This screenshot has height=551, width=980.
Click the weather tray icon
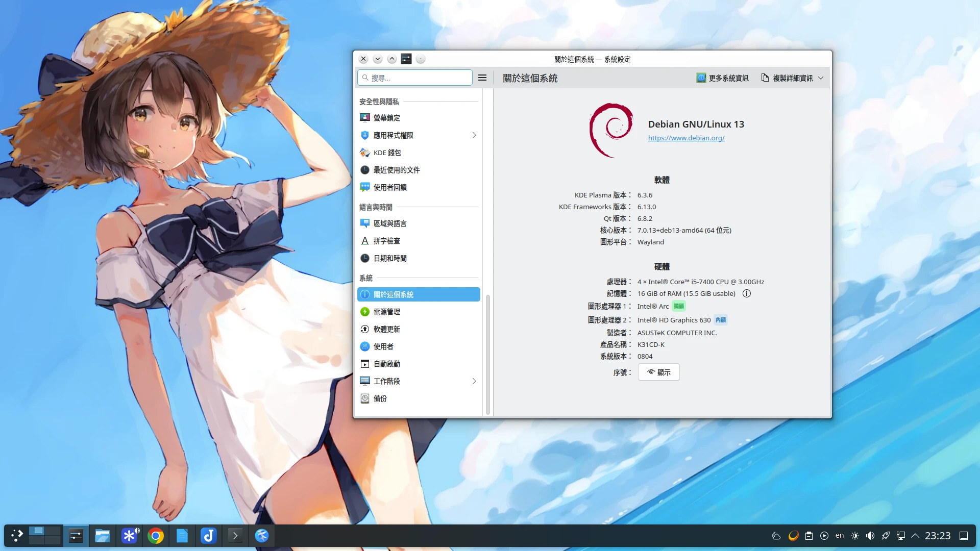776,536
